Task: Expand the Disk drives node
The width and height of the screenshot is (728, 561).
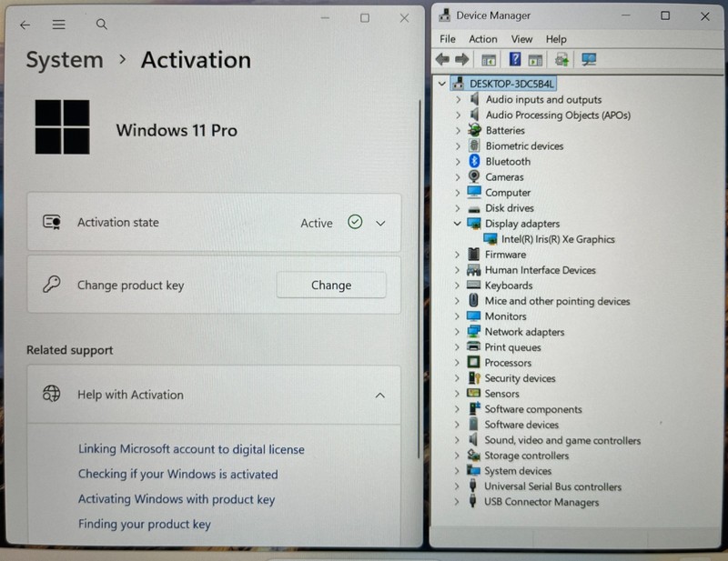Action: [x=458, y=208]
